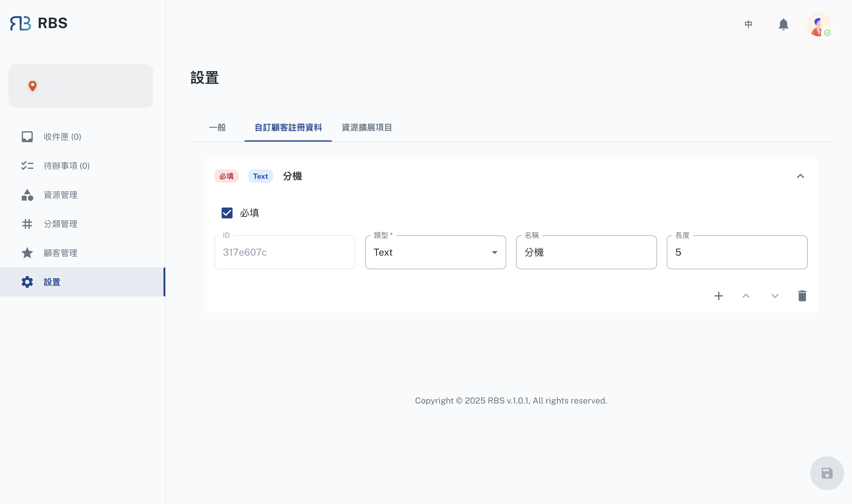The image size is (852, 504).
Task: Click the language switch 中 icon
Action: point(748,25)
